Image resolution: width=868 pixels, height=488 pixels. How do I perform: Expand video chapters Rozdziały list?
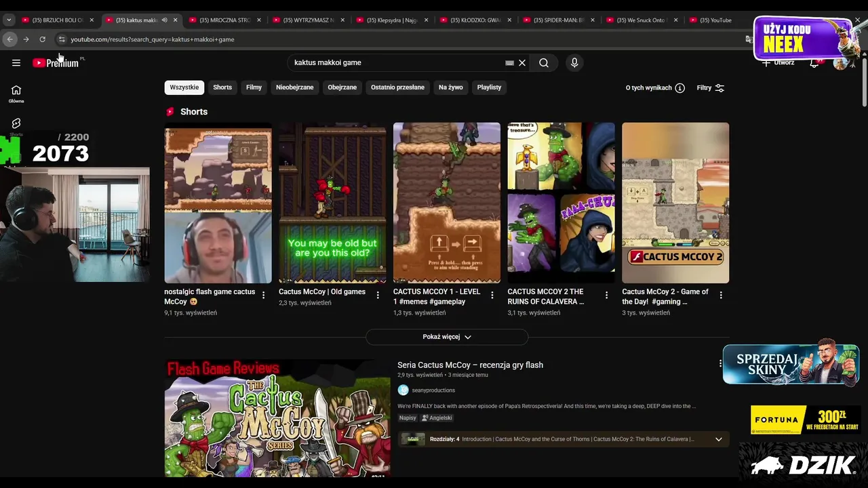pos(719,439)
